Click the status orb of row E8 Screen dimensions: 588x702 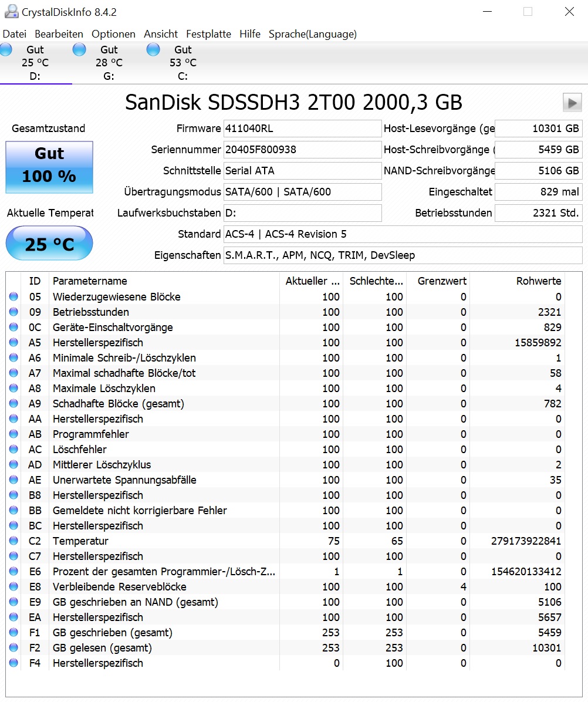coord(14,586)
